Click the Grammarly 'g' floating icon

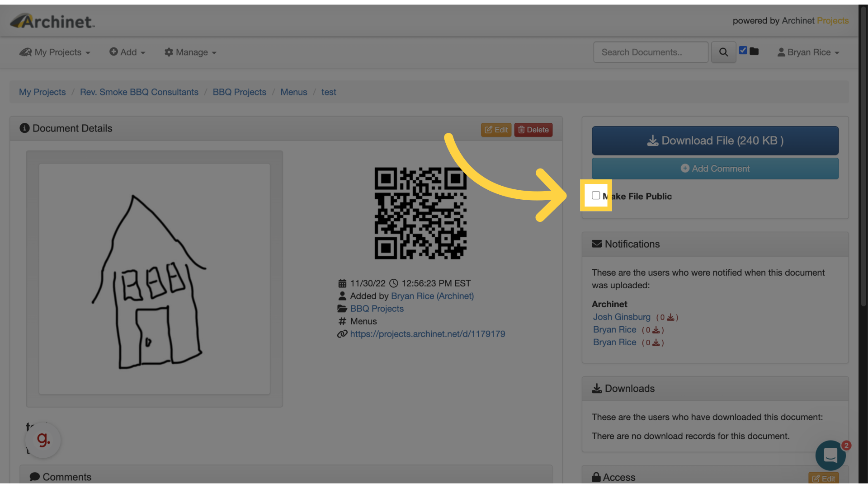pyautogui.click(x=43, y=440)
